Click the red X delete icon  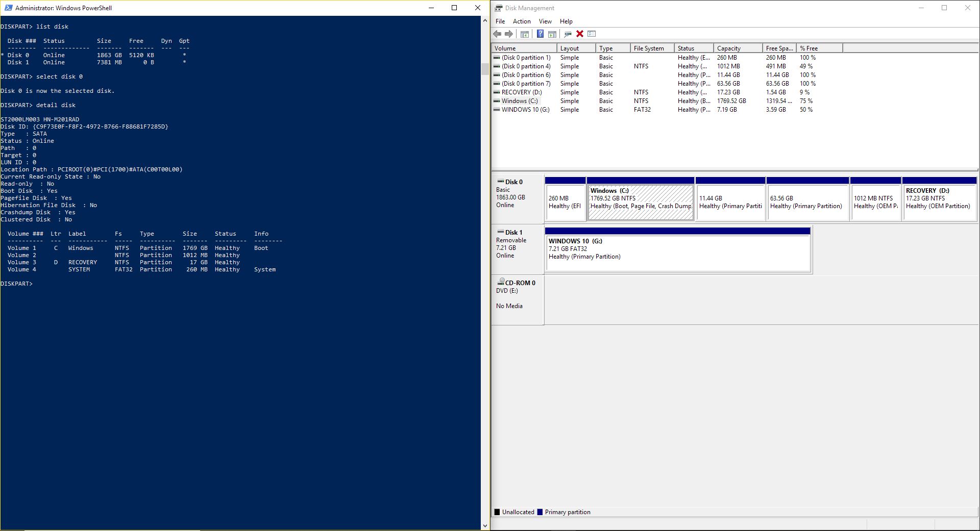tap(579, 34)
